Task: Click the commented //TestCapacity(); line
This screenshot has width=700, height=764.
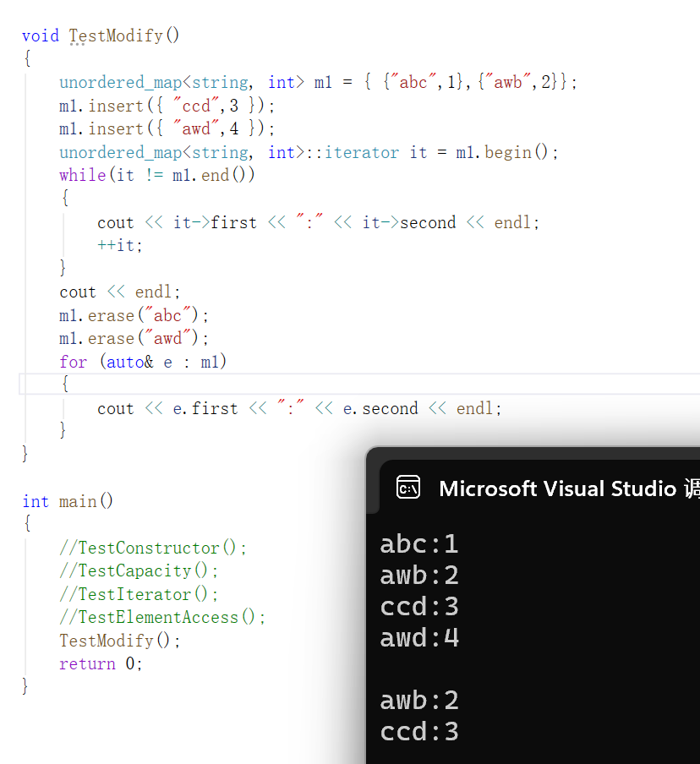Action: point(139,570)
